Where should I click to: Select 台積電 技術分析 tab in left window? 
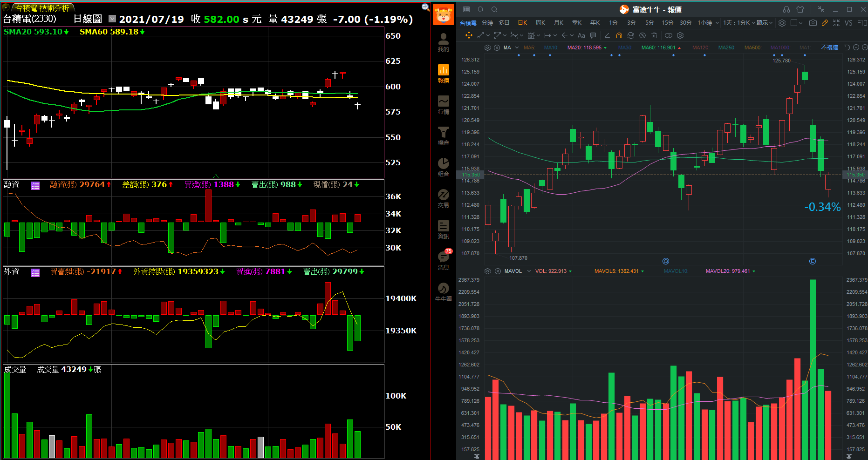42,8
